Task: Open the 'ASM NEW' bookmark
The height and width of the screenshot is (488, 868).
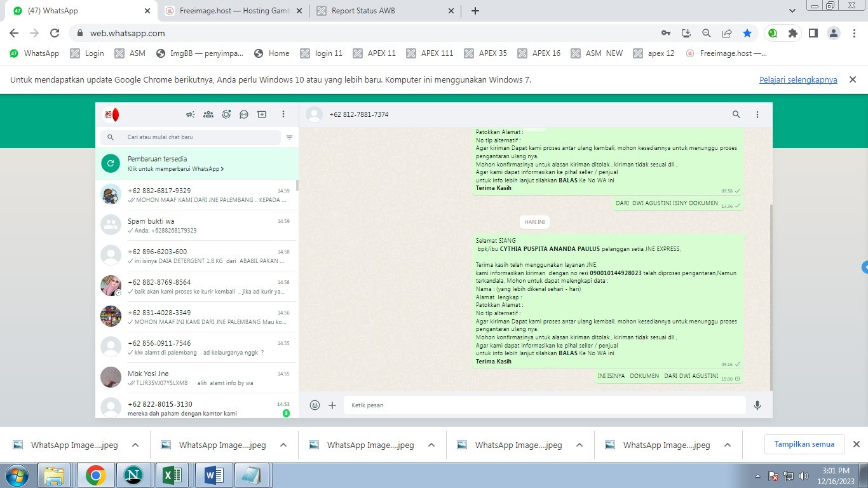Action: 597,53
